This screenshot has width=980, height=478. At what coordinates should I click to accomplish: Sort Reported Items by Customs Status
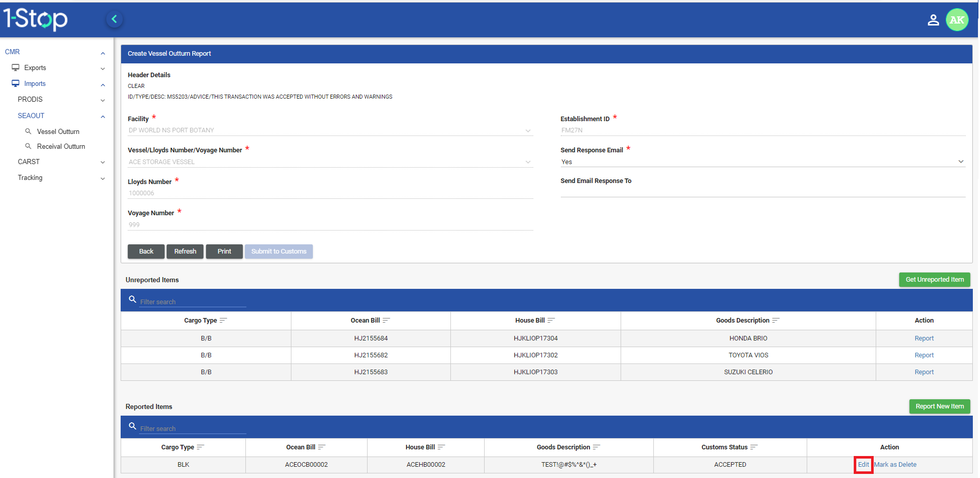click(x=754, y=447)
